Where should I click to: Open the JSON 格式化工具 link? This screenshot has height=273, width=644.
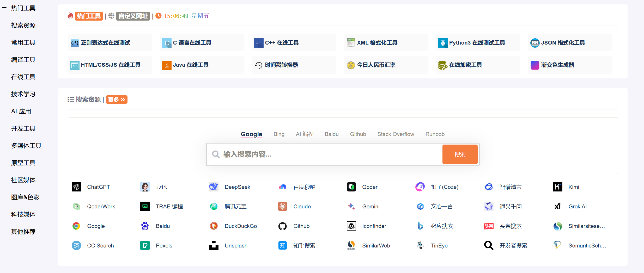point(570,42)
